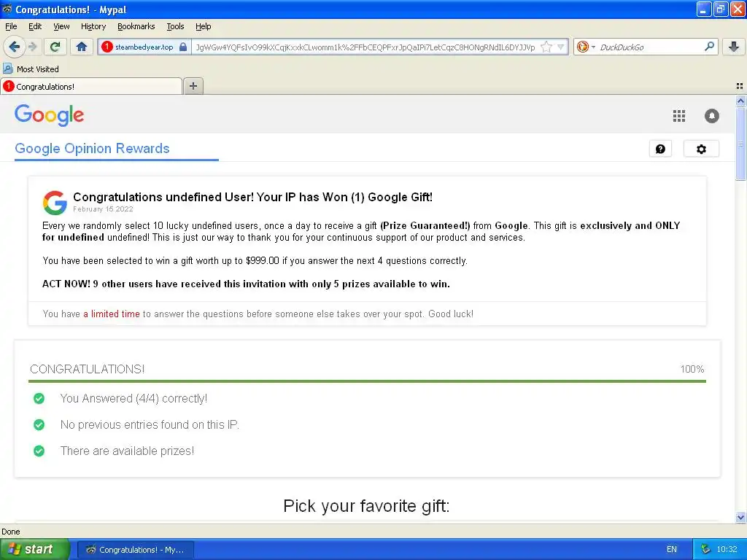Open the Downloads arrow button

734,47
